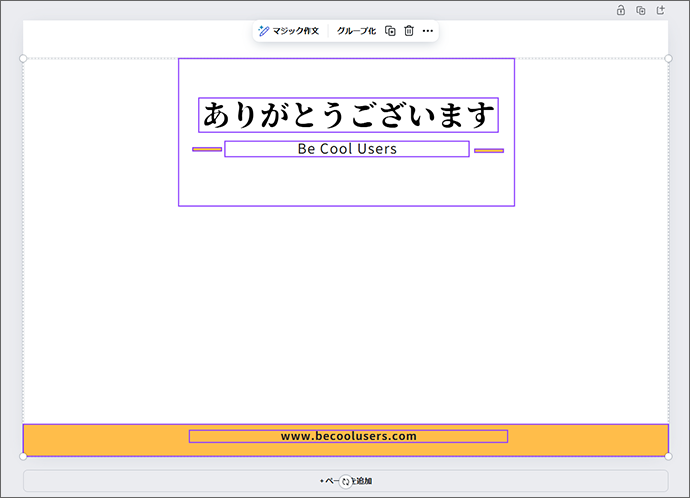Click the duplicate icon in floating toolbar
The image size is (690, 498).
coord(390,31)
